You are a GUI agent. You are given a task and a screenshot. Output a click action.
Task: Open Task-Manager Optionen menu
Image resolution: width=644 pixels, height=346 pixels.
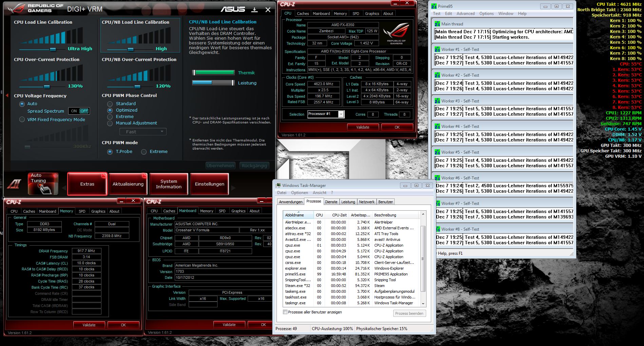[300, 193]
